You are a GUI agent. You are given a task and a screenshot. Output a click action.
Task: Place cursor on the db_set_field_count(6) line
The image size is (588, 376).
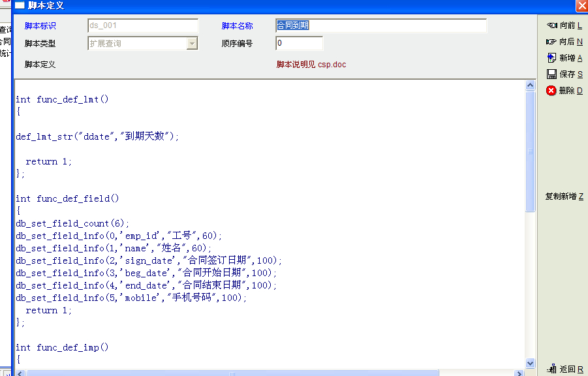(72, 223)
